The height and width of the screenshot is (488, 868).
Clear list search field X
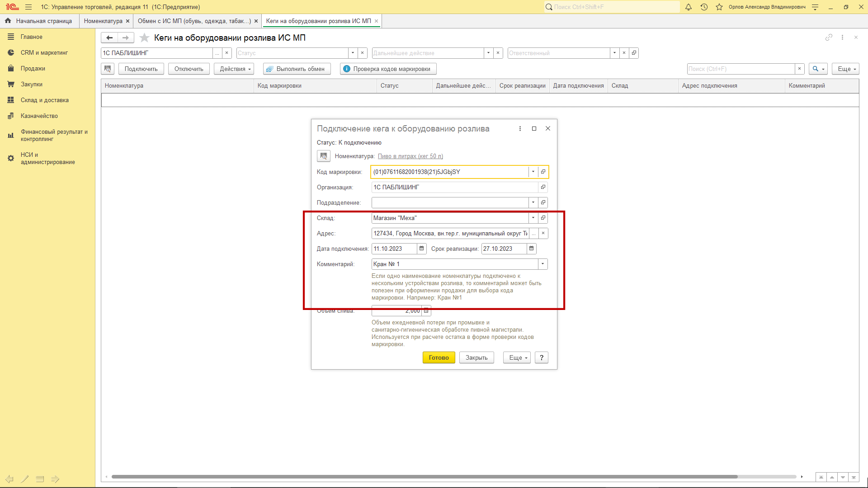(x=799, y=69)
